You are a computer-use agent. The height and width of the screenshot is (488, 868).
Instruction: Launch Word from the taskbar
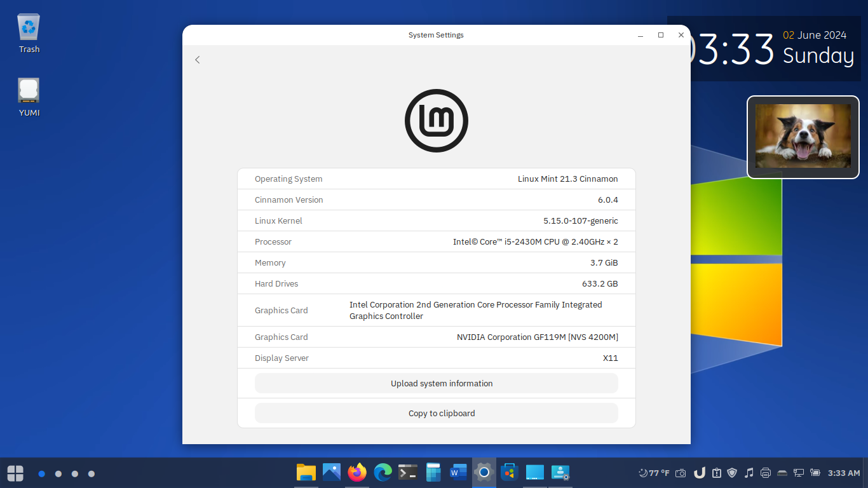click(x=458, y=472)
